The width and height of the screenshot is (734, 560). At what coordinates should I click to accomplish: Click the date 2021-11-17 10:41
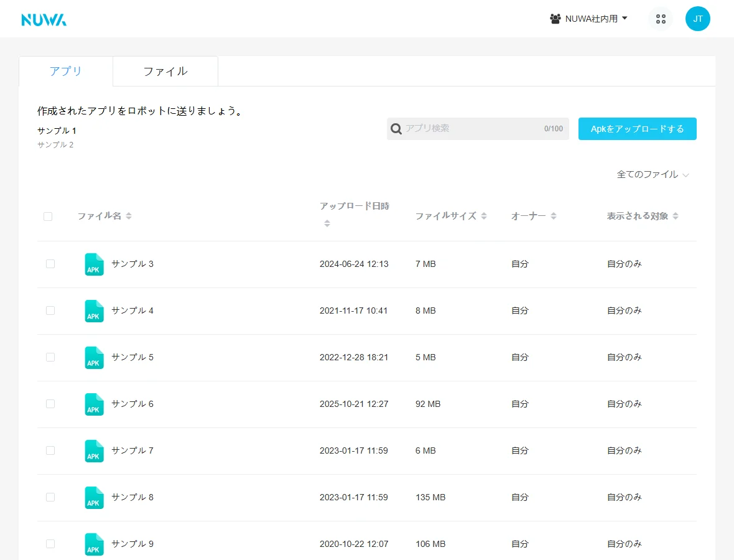coord(353,310)
